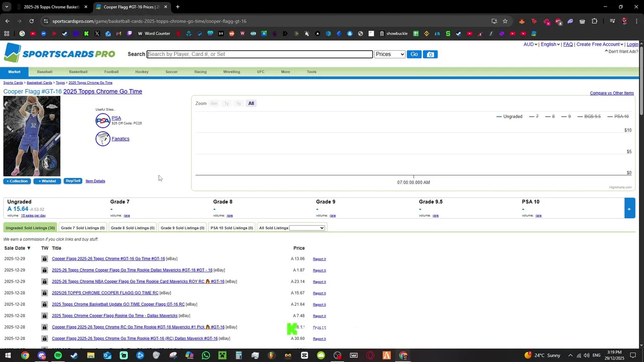Select the All zoom range
Image resolution: width=644 pixels, height=362 pixels.
[x=251, y=104]
